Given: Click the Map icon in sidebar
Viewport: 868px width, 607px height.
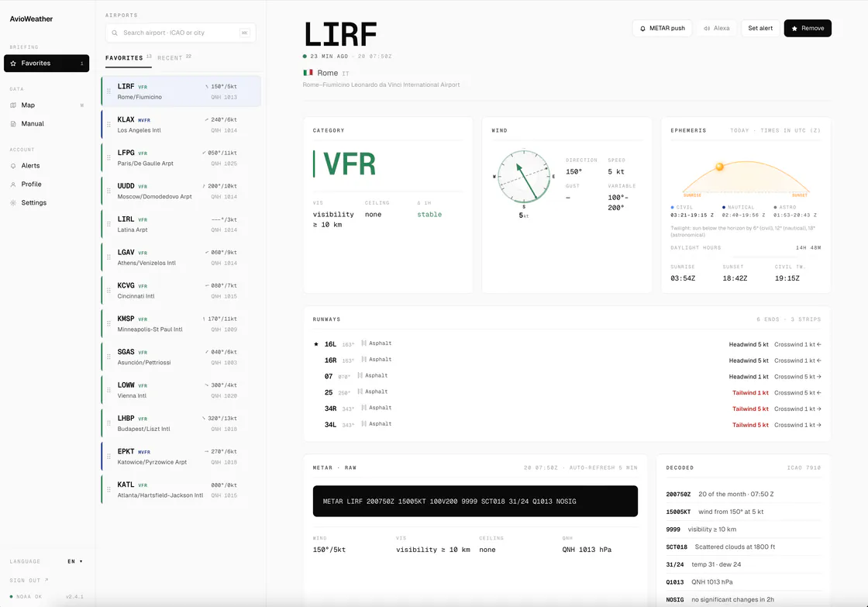Looking at the screenshot, I should point(13,105).
